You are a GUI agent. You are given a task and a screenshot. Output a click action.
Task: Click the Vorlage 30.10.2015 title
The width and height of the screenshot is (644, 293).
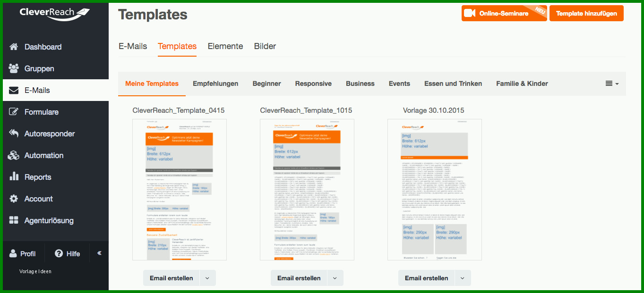tap(434, 110)
